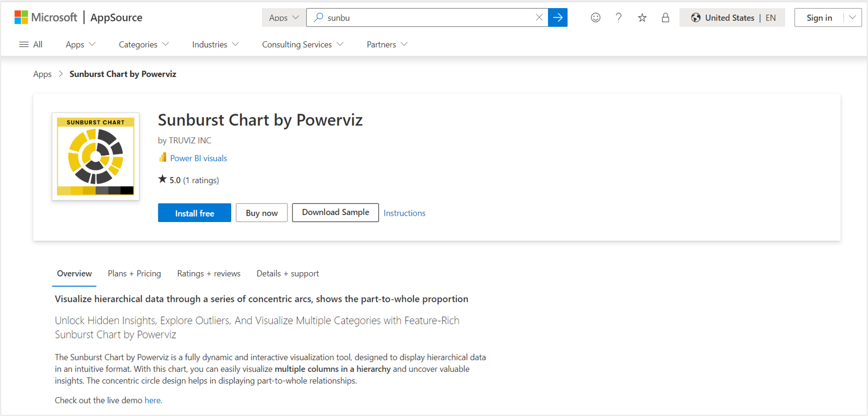Click the Download Sample button

[335, 212]
